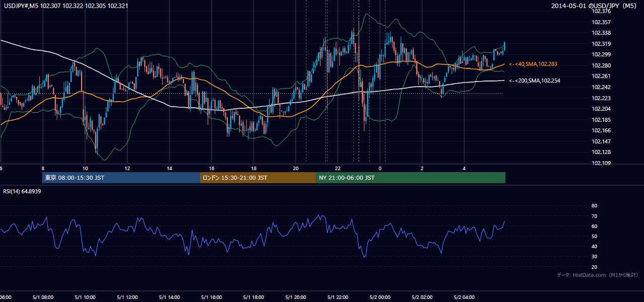
Task: Click hour label 8 under price chart
Action: click(43, 168)
